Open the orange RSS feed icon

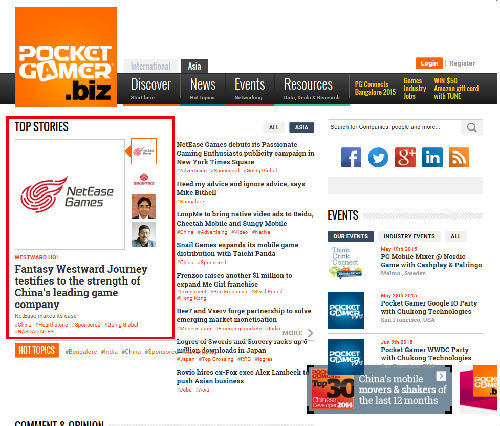click(459, 157)
